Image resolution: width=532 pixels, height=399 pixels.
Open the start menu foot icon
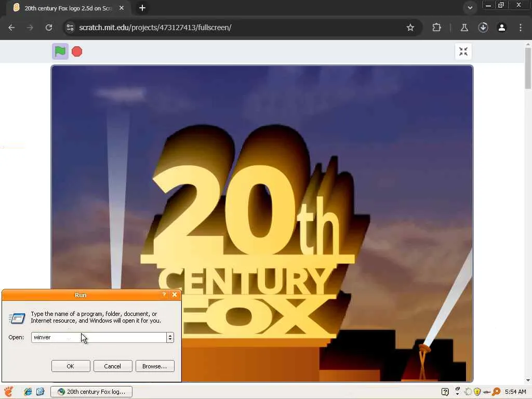click(8, 392)
